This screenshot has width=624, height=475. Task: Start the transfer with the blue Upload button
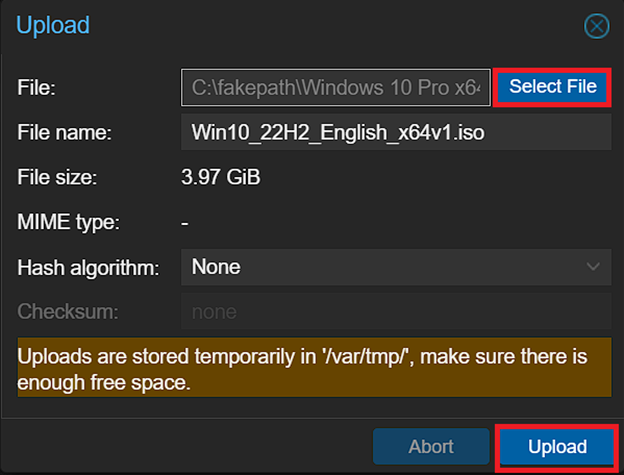[x=557, y=446]
